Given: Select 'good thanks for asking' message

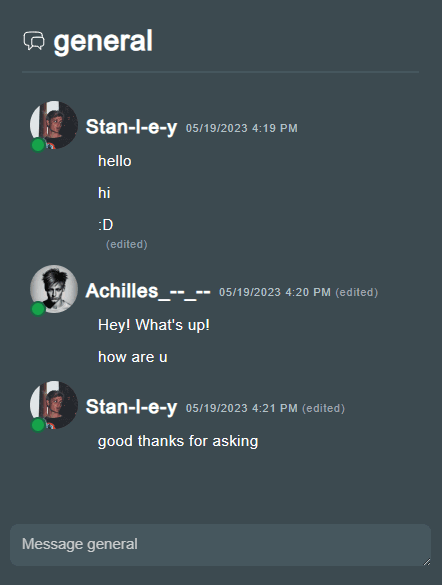Looking at the screenshot, I should tap(178, 441).
